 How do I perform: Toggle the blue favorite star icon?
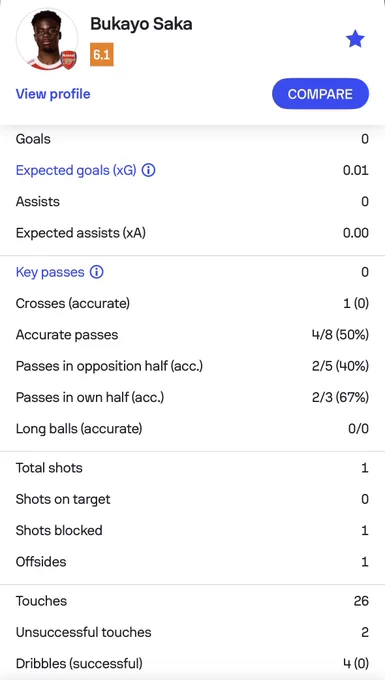pyautogui.click(x=355, y=40)
